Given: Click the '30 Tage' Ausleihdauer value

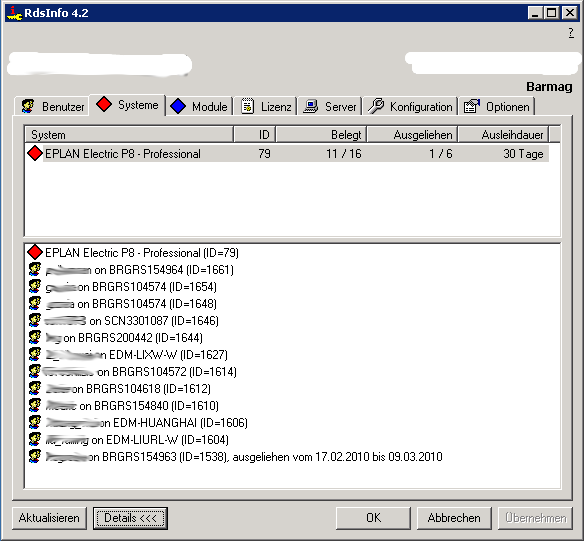Looking at the screenshot, I should pyautogui.click(x=523, y=154).
